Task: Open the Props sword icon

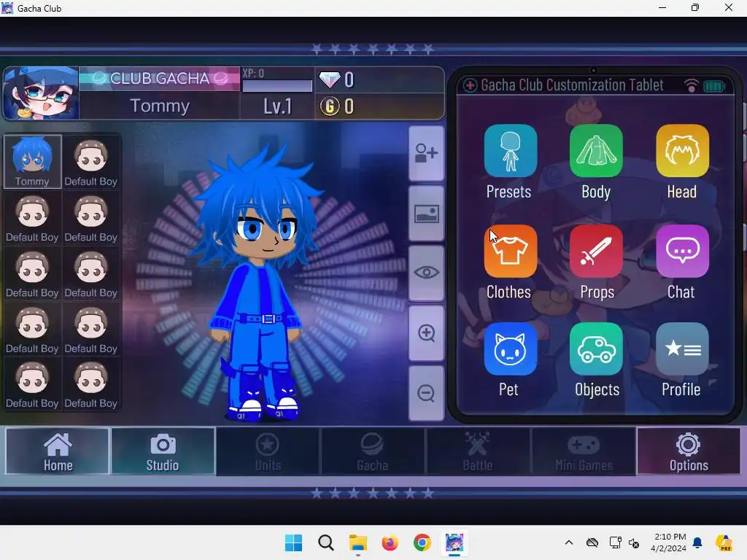Action: point(596,251)
